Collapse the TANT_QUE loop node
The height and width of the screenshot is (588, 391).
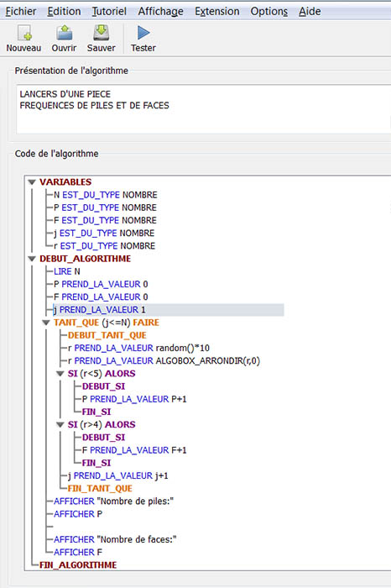tap(46, 323)
